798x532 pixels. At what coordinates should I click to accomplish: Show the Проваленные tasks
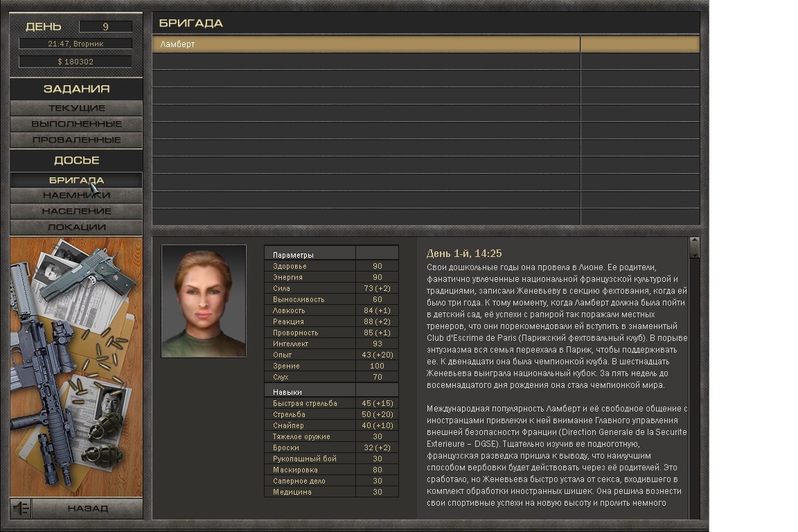(76, 140)
